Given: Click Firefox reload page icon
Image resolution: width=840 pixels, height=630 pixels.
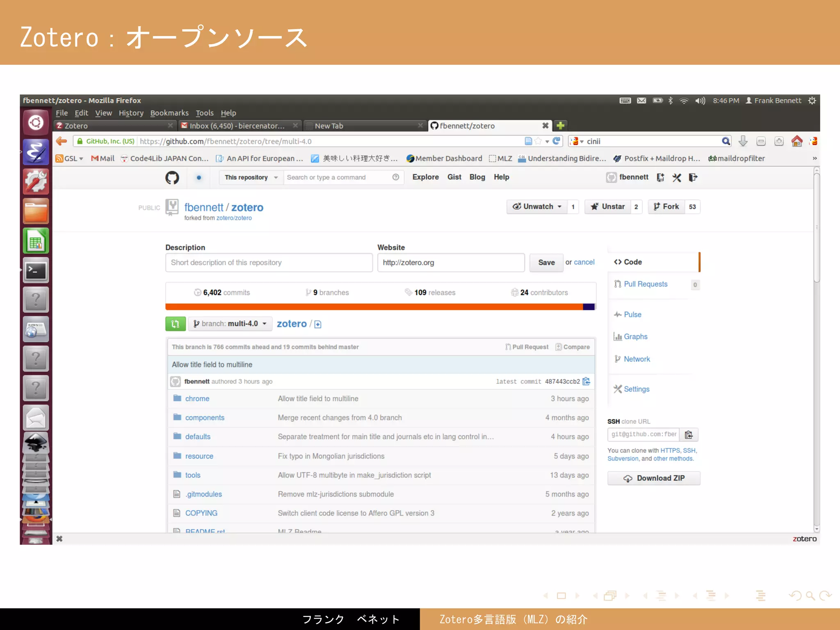Looking at the screenshot, I should tap(557, 141).
